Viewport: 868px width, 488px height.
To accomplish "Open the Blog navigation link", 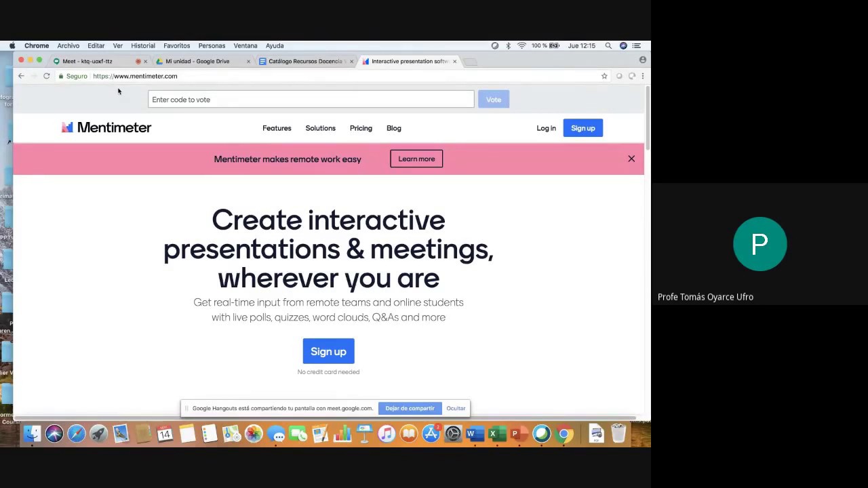I will 394,128.
